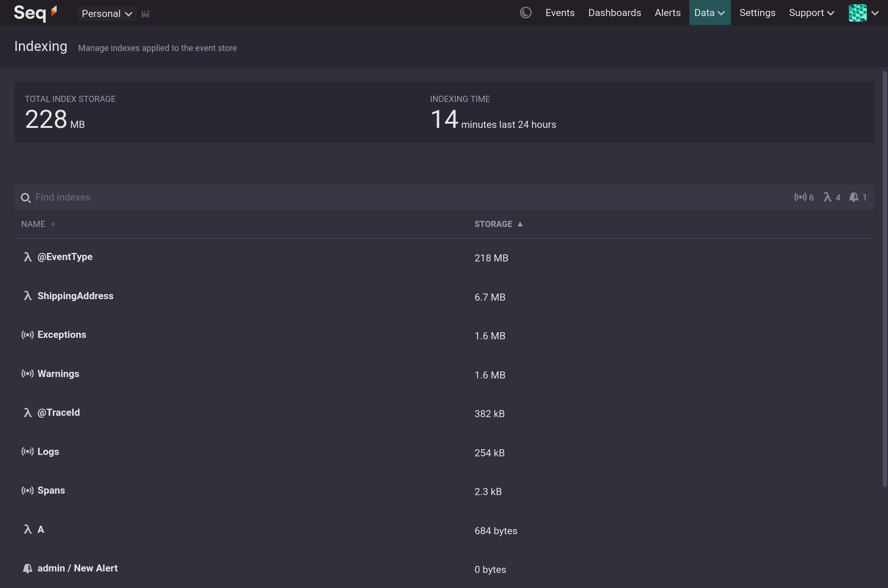Click signal icon beside Warnings row
Screen dimensions: 888x588
[x=27, y=374]
